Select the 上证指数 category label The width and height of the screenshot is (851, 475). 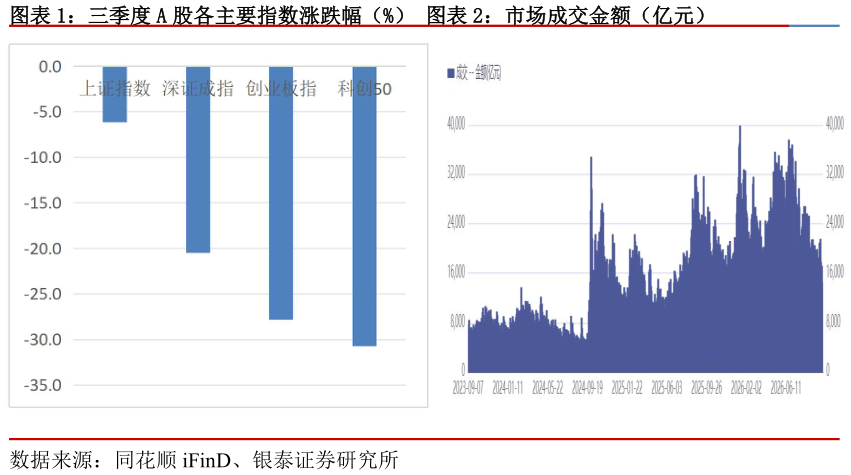[115, 88]
